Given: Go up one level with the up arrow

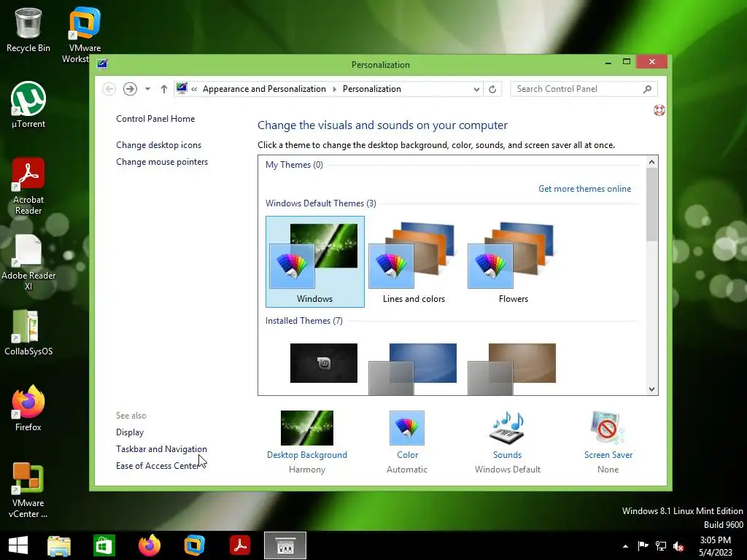Looking at the screenshot, I should point(164,89).
